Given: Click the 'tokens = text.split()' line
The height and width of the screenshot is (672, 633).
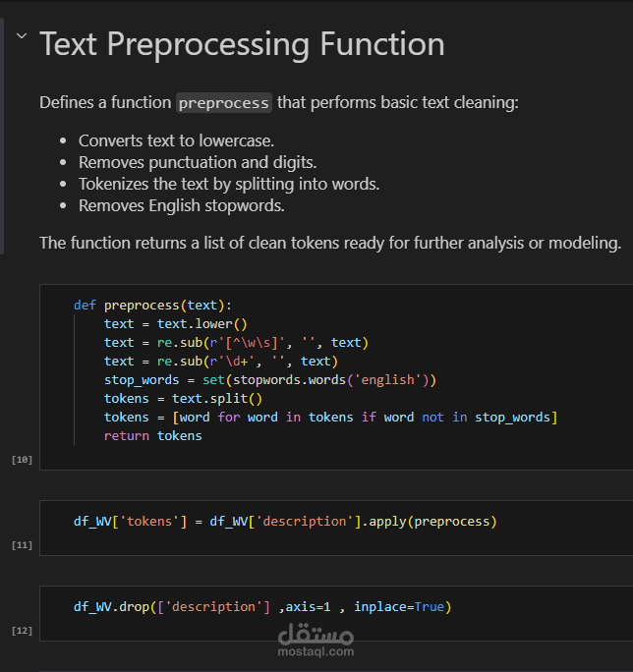Looking at the screenshot, I should [183, 399].
